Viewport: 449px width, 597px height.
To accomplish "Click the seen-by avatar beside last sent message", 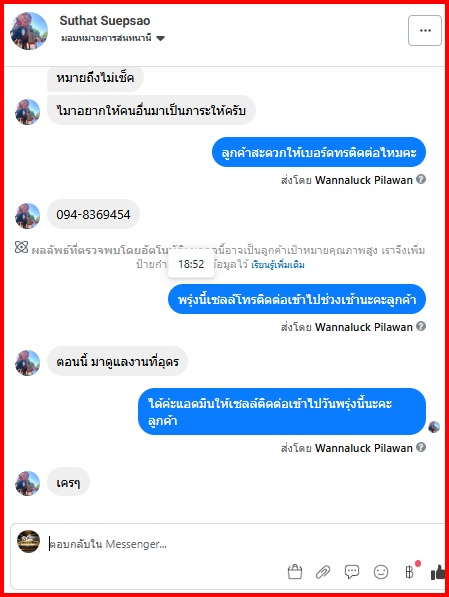I will tap(434, 427).
